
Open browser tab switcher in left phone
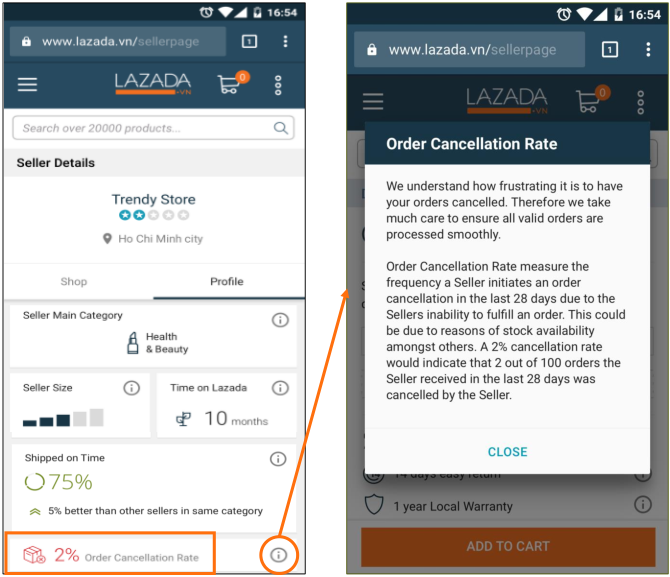(250, 41)
